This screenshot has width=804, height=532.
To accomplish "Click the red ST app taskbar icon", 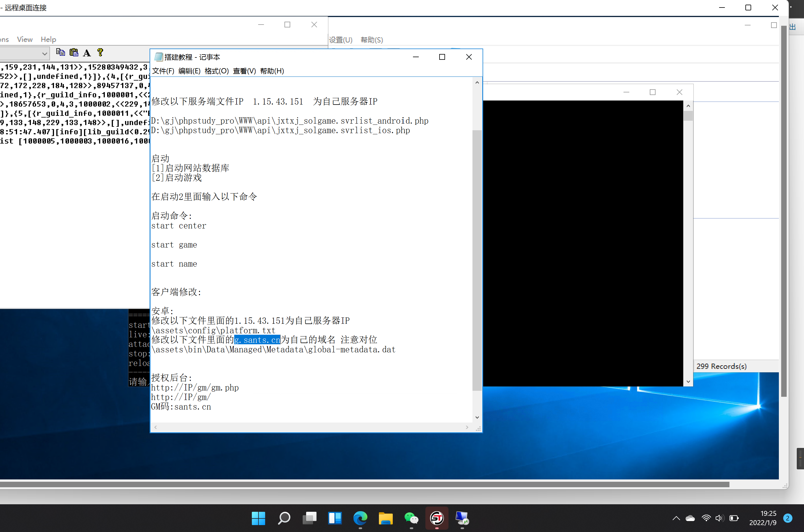I will [437, 518].
